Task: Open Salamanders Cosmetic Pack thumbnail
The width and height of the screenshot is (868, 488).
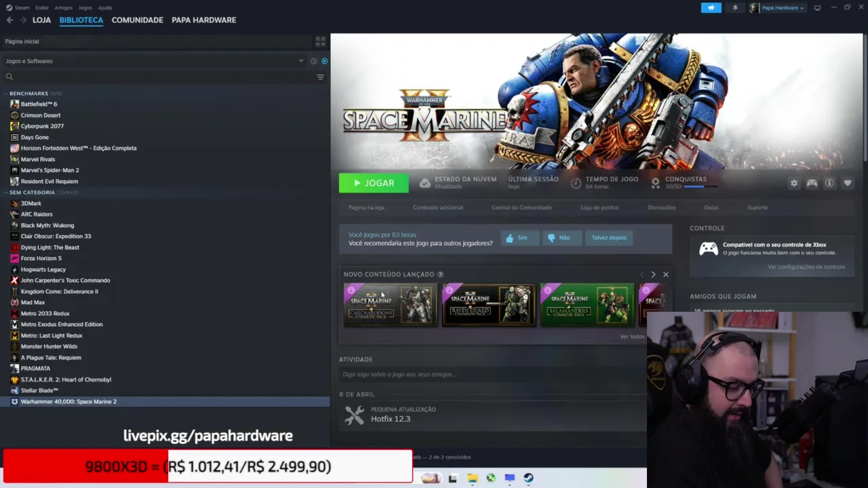Action: point(587,305)
